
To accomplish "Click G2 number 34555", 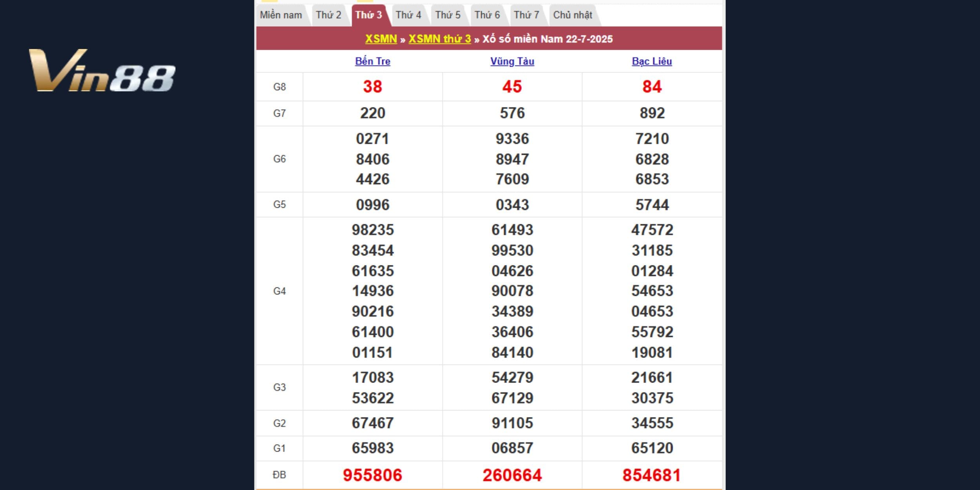I will tap(652, 423).
